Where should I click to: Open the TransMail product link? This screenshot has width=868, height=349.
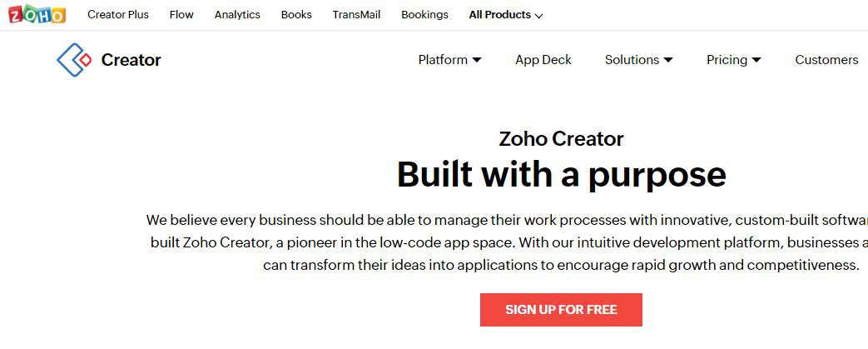click(x=356, y=15)
